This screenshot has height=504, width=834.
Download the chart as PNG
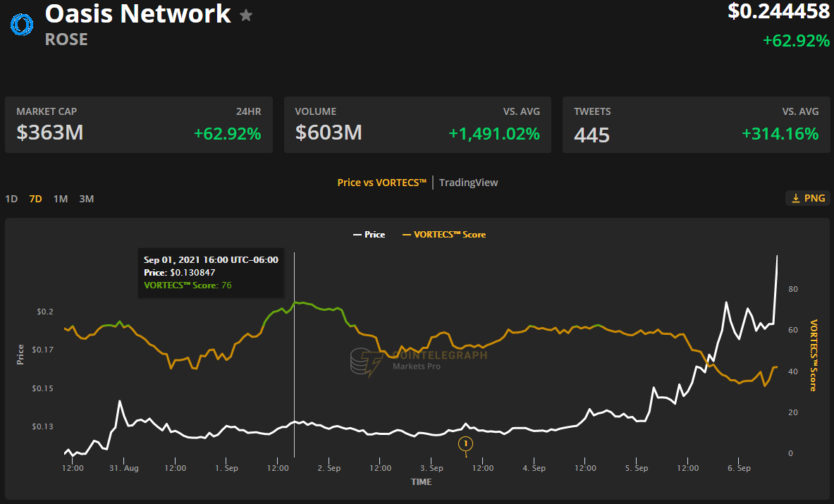tap(807, 198)
